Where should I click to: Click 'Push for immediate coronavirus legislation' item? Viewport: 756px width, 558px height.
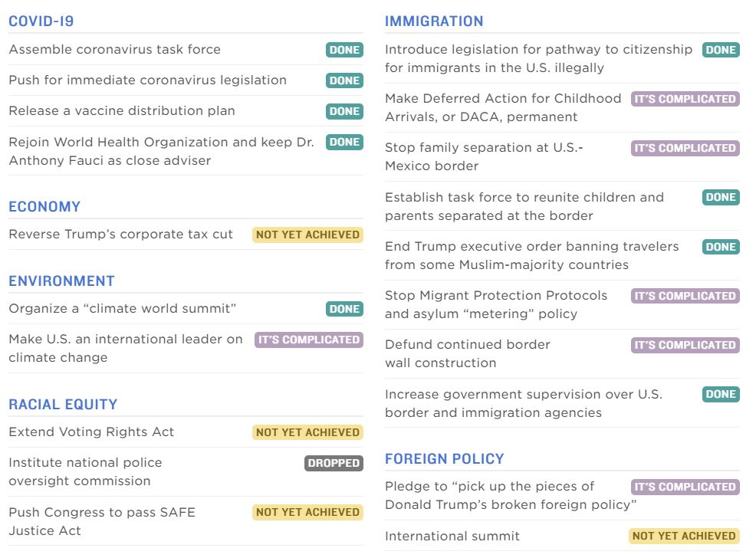147,80
